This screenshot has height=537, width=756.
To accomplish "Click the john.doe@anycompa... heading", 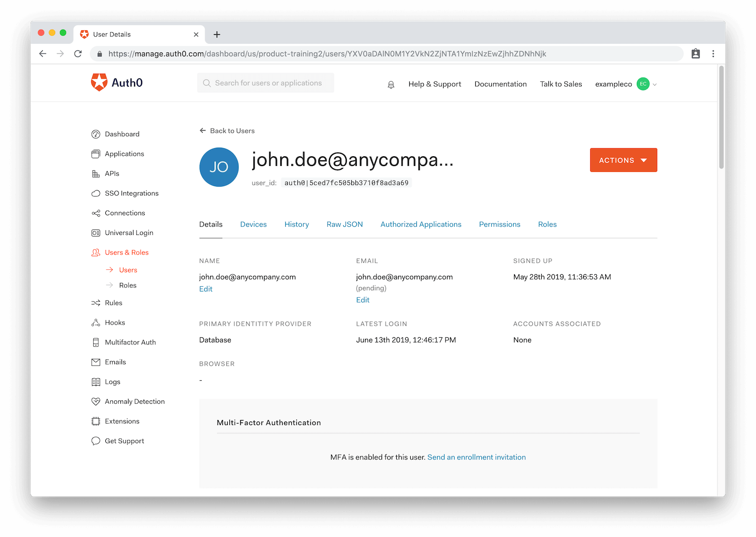I will point(352,160).
